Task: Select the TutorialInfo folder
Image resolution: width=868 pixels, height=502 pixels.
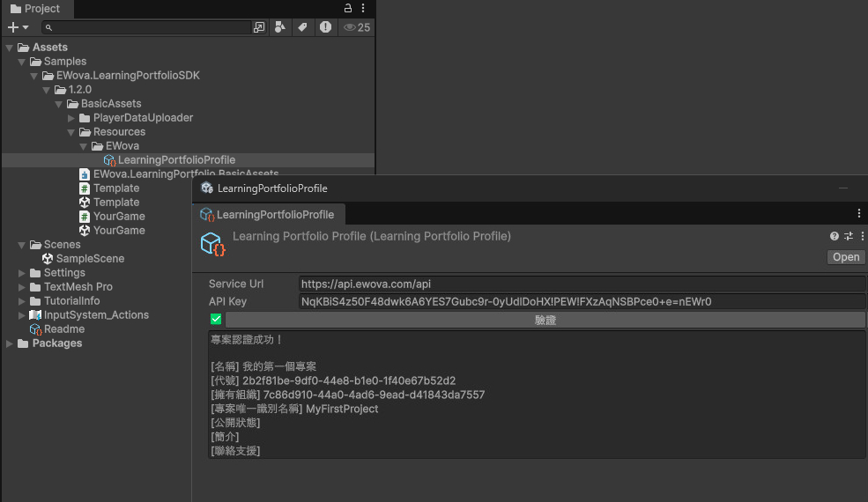Action: coord(72,301)
